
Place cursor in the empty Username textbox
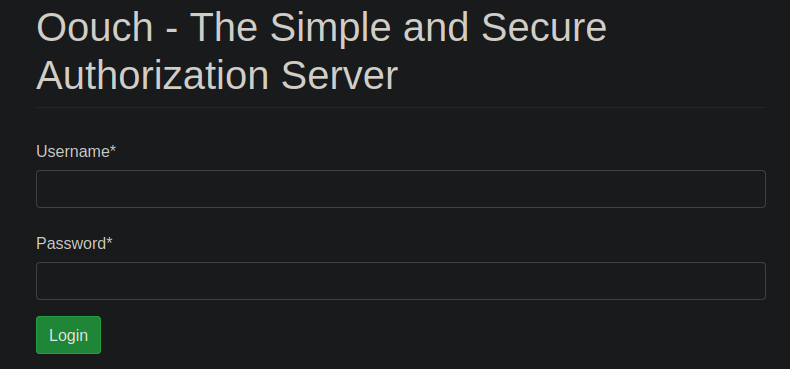click(401, 189)
